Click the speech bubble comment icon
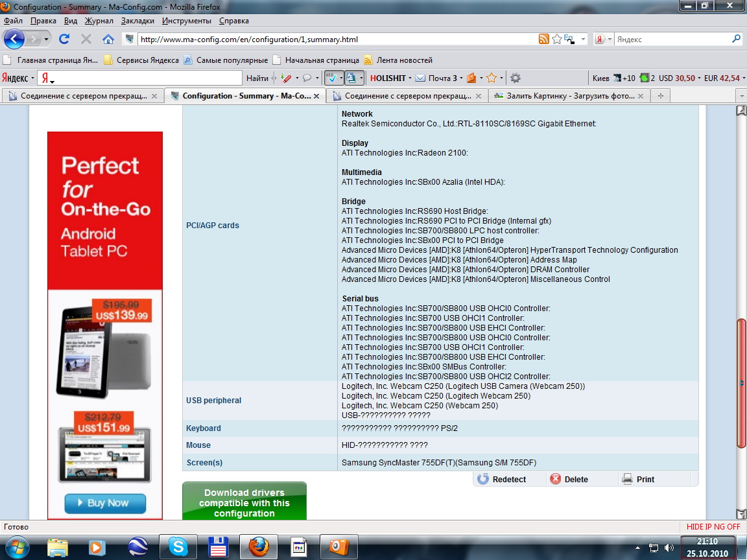Screen dimensions: 747x560 (307, 78)
